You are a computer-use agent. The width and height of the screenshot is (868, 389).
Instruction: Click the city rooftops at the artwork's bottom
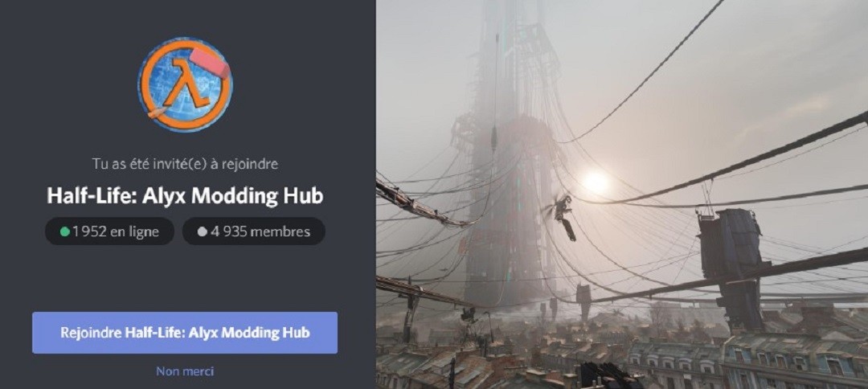click(x=621, y=353)
